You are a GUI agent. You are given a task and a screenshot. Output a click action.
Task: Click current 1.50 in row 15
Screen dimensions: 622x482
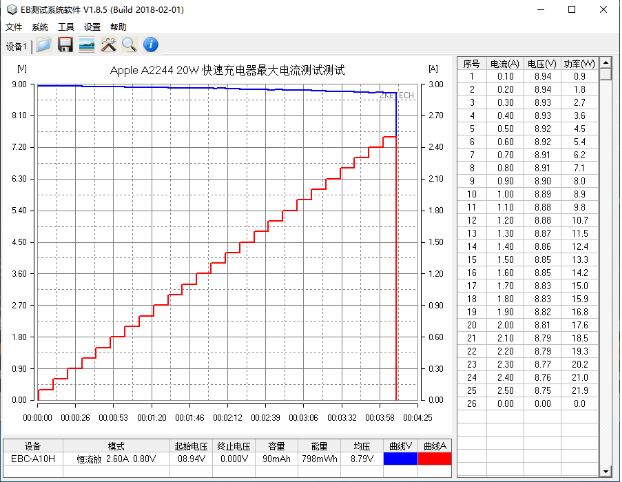(x=505, y=259)
